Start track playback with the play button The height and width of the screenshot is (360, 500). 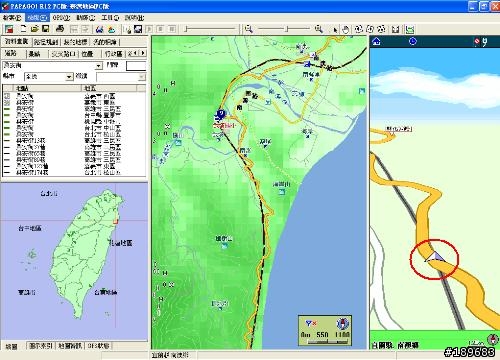(x=149, y=29)
